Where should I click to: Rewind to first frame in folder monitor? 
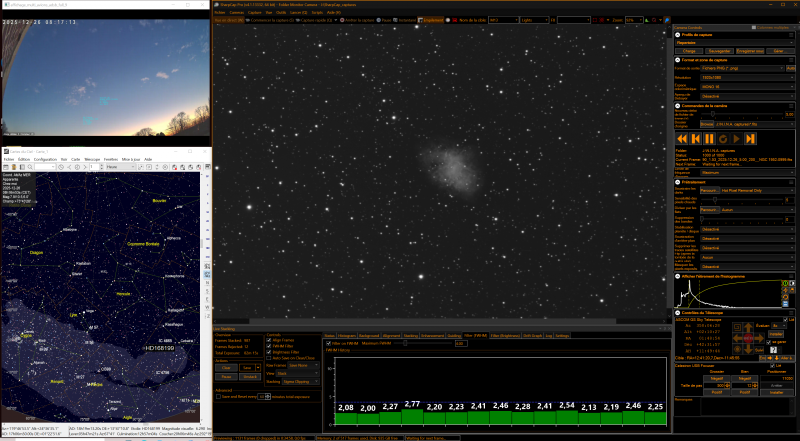click(x=682, y=138)
